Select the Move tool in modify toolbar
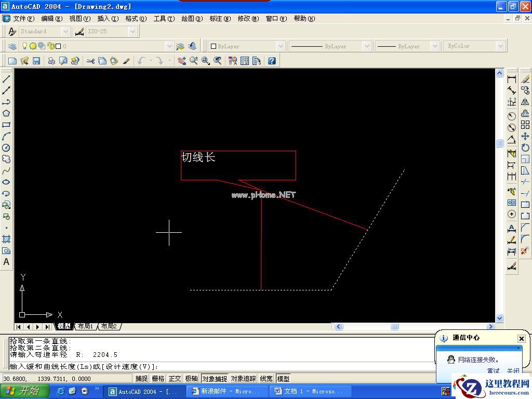Image resolution: width=532 pixels, height=399 pixels. point(525,136)
